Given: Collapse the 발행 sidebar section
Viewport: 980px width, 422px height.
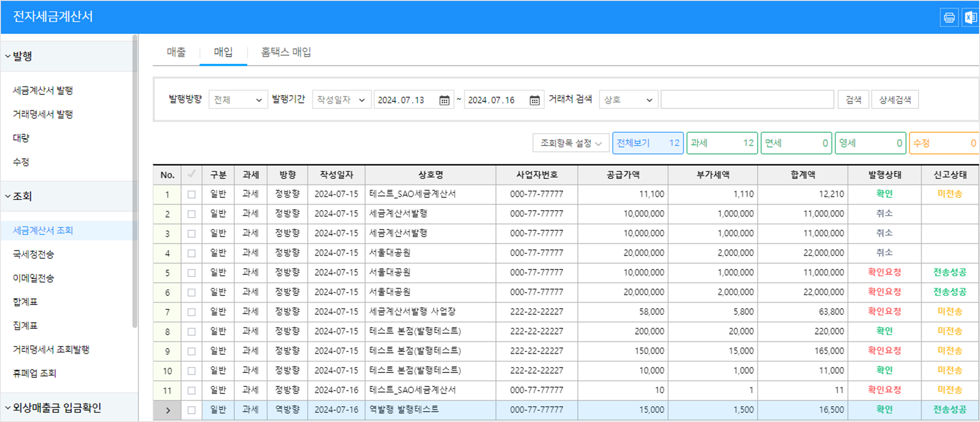Looking at the screenshot, I should 19,56.
